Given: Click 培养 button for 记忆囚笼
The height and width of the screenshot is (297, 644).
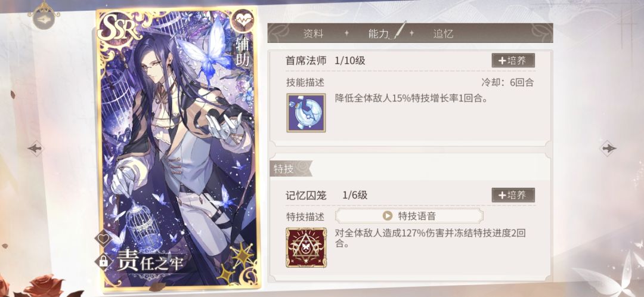Looking at the screenshot, I should [513, 195].
